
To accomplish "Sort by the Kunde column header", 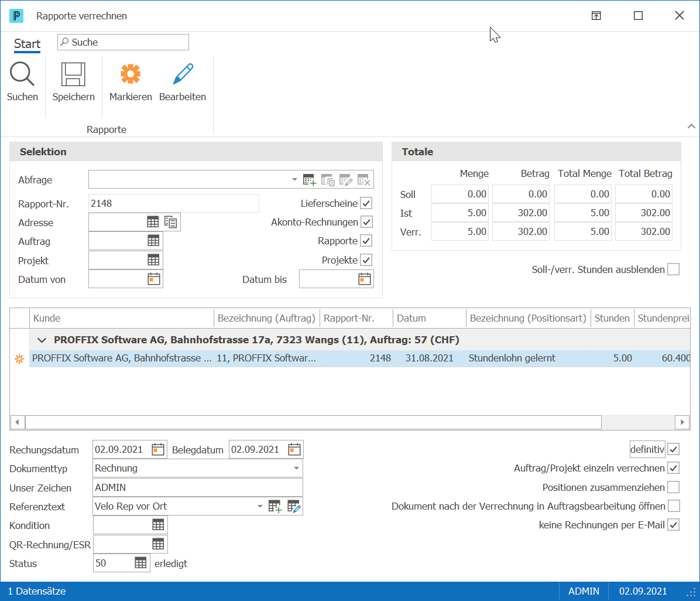I will [x=121, y=318].
